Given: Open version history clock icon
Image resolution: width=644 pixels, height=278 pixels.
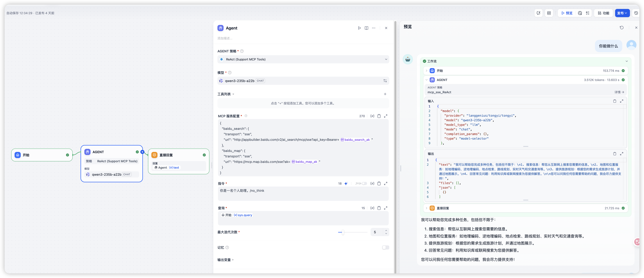Looking at the screenshot, I should pos(636,13).
